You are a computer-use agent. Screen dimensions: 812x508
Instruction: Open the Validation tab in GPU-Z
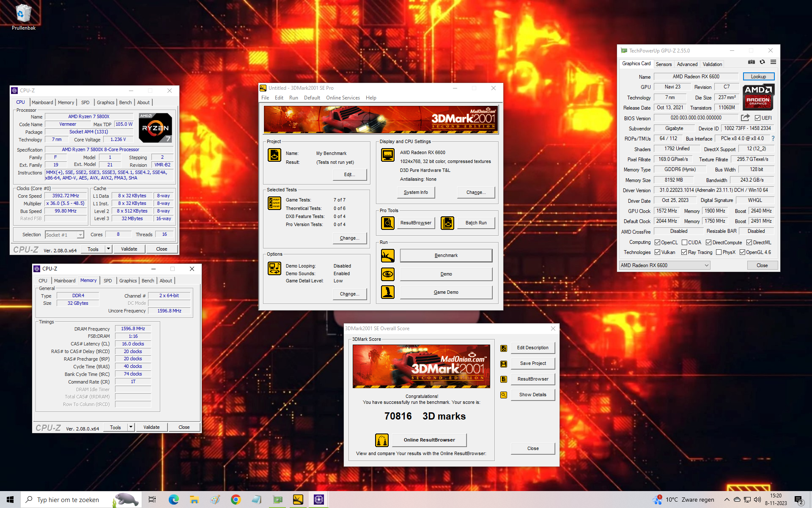point(712,64)
